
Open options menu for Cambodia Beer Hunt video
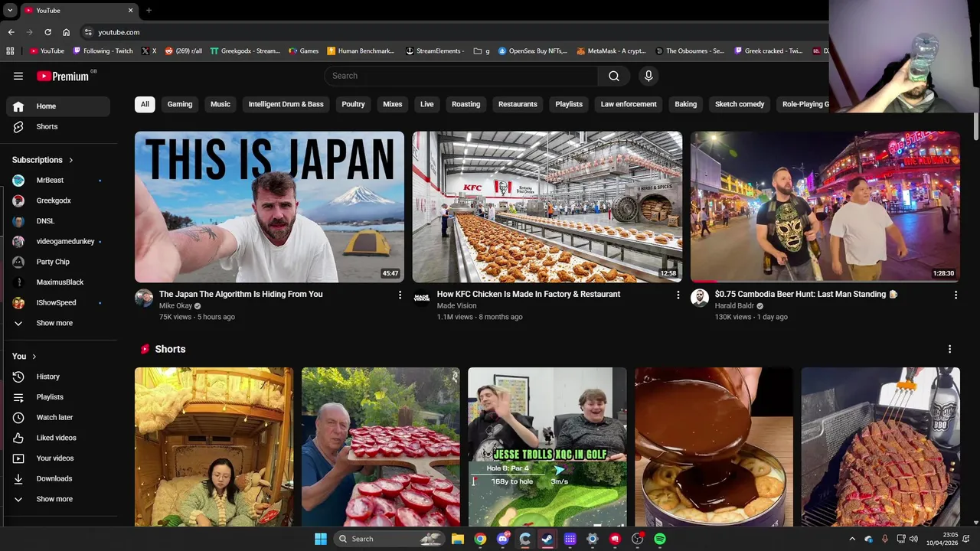(955, 295)
